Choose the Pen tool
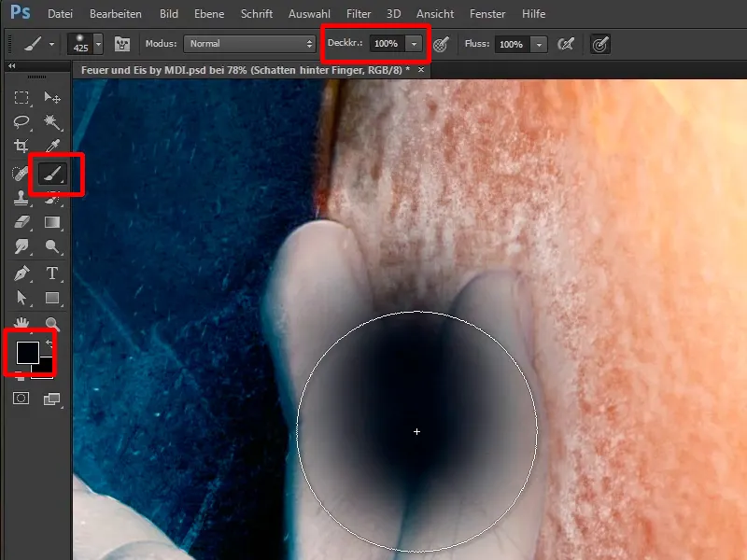747x560 pixels. click(21, 273)
